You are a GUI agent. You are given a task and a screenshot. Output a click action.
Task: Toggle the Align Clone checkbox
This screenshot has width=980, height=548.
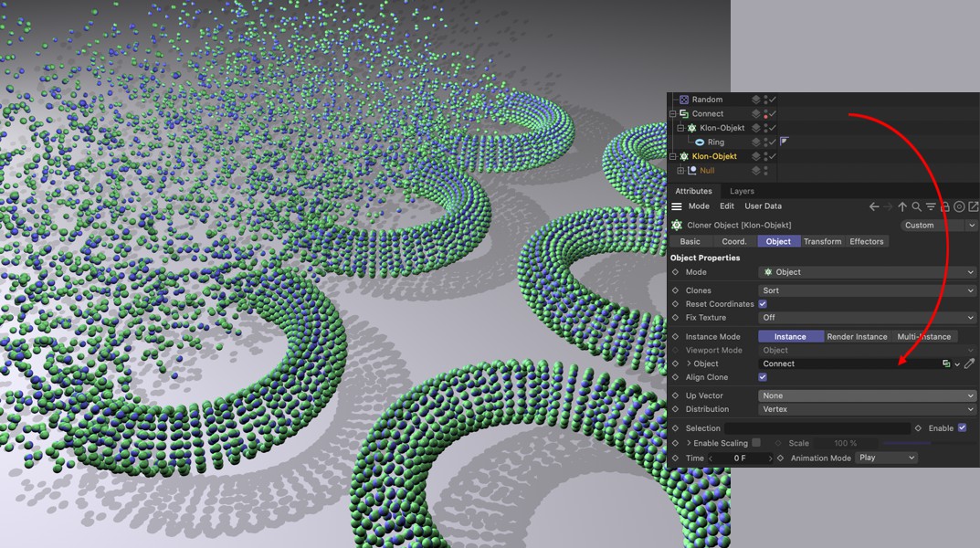(x=763, y=377)
